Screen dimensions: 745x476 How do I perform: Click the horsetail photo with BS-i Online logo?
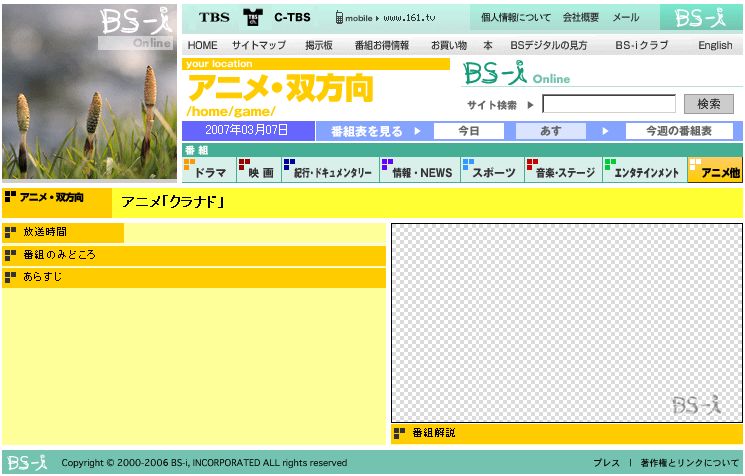pyautogui.click(x=89, y=93)
